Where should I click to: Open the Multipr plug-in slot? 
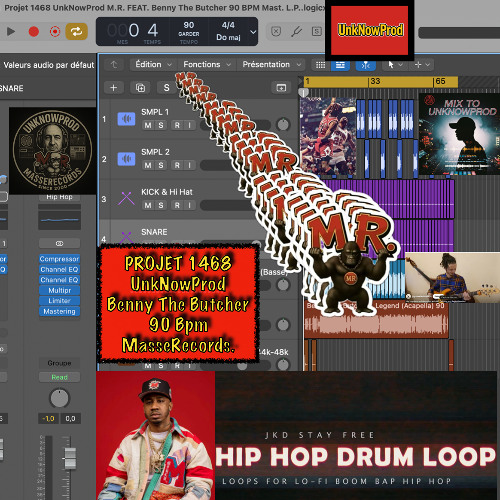[x=59, y=290]
